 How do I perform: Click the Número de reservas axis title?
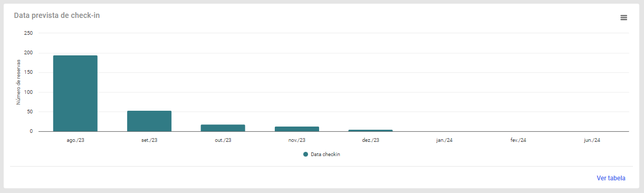[18, 82]
